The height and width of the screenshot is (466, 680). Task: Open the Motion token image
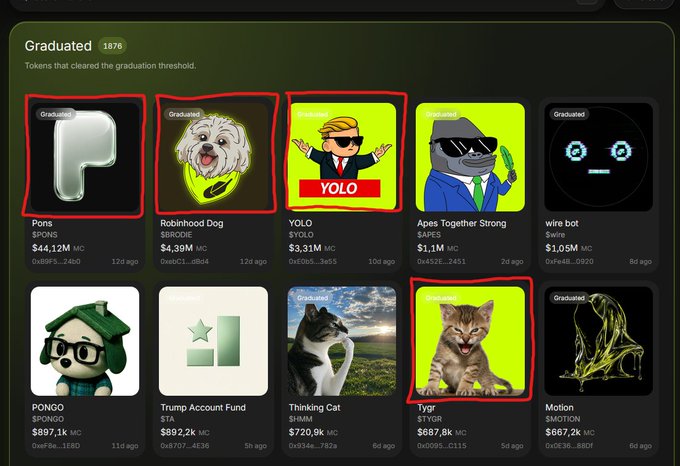[598, 341]
